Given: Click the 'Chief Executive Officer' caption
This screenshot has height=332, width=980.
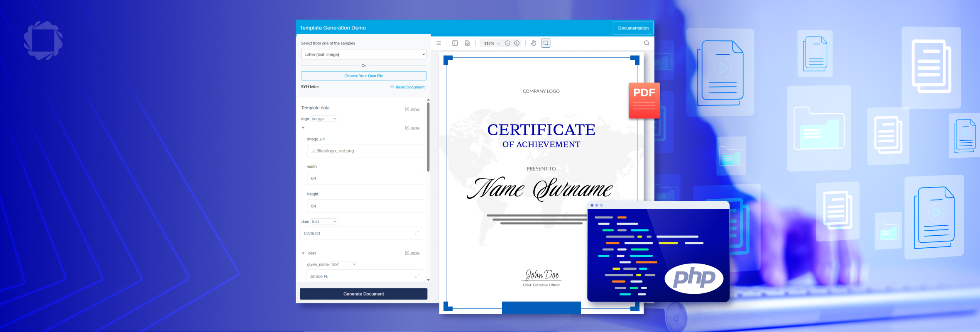Looking at the screenshot, I should [x=541, y=285].
